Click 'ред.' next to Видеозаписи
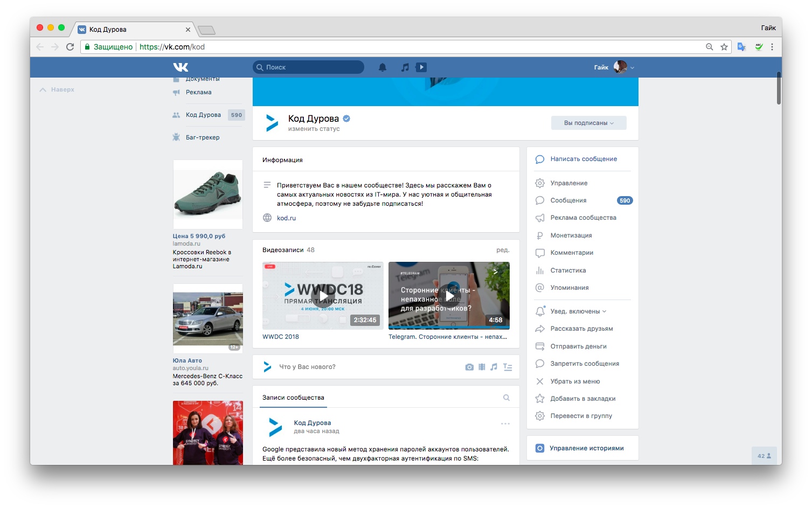This screenshot has width=812, height=508. tap(503, 250)
